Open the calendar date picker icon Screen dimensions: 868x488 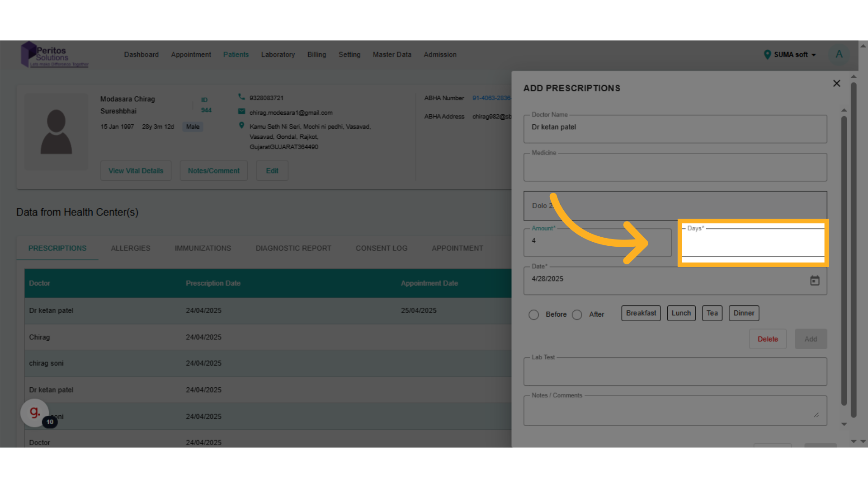point(815,281)
